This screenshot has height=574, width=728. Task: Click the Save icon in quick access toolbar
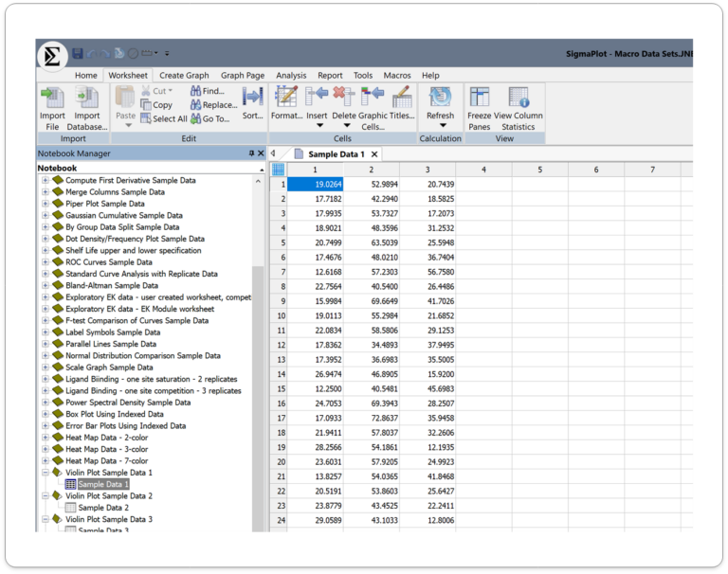[78, 54]
